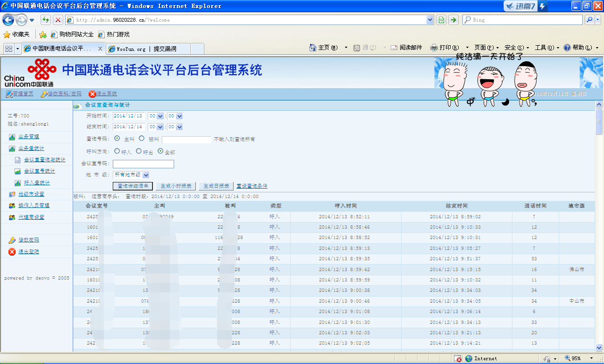Close the 中国联通电话会议平 tab

(100, 49)
